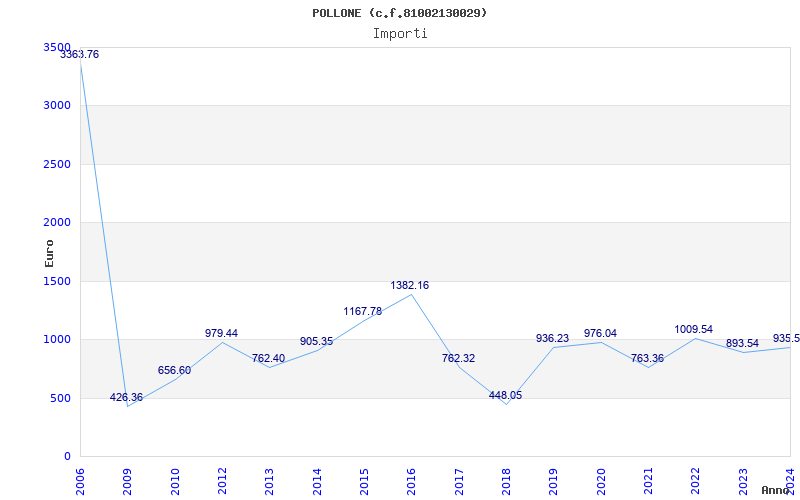Image resolution: width=800 pixels, height=500 pixels.
Task: Click the 1009.54 data label
Action: pos(694,330)
